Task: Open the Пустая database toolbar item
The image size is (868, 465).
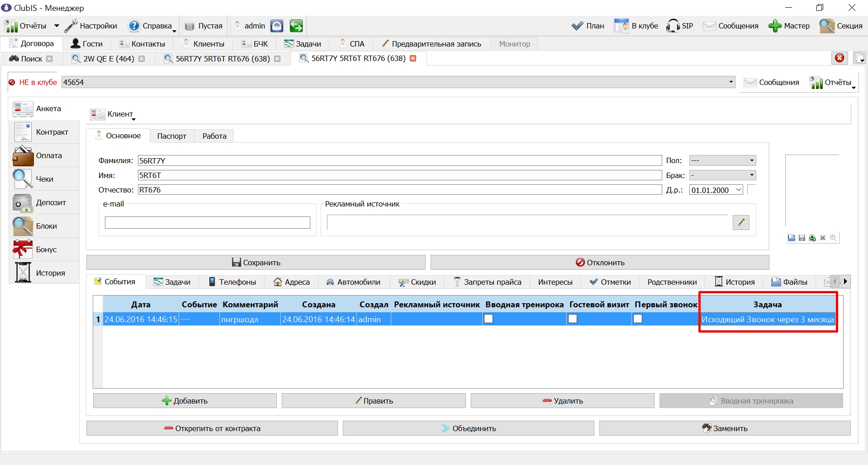Action: click(204, 26)
